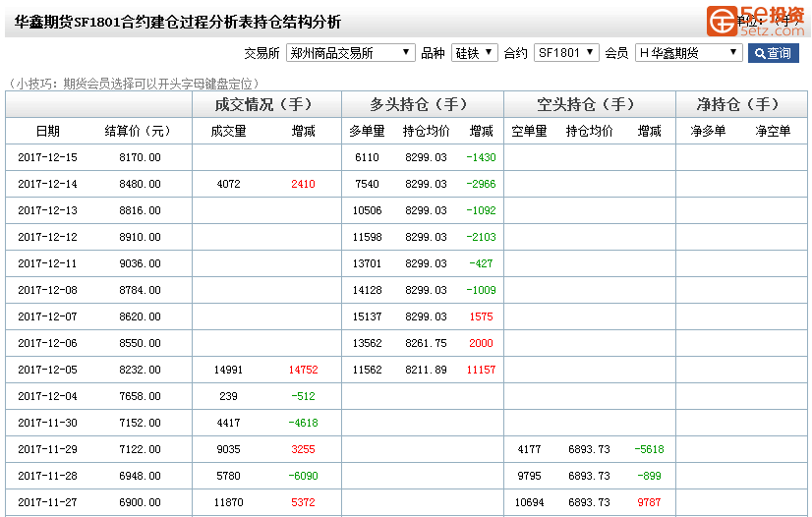Click the green change value -899
812x517 pixels.
(x=650, y=476)
